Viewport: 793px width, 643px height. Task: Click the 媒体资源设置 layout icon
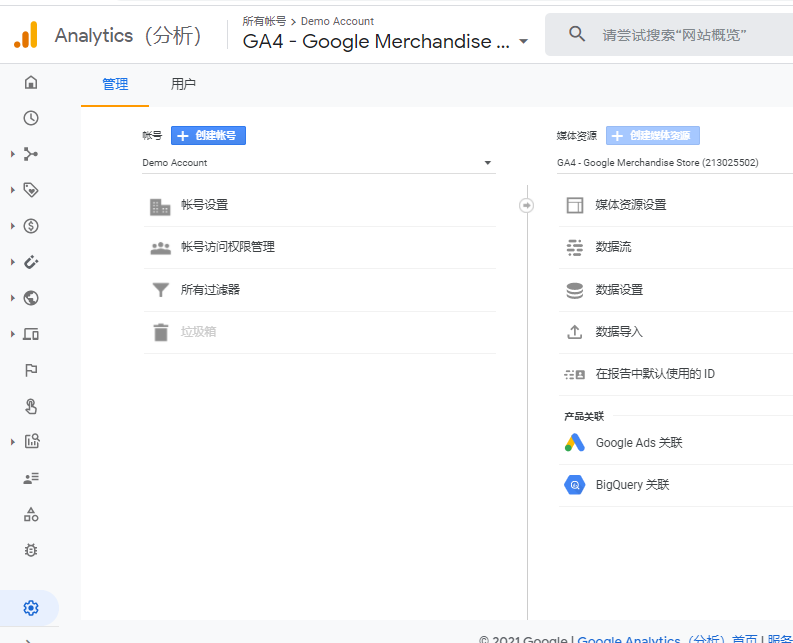[575, 205]
